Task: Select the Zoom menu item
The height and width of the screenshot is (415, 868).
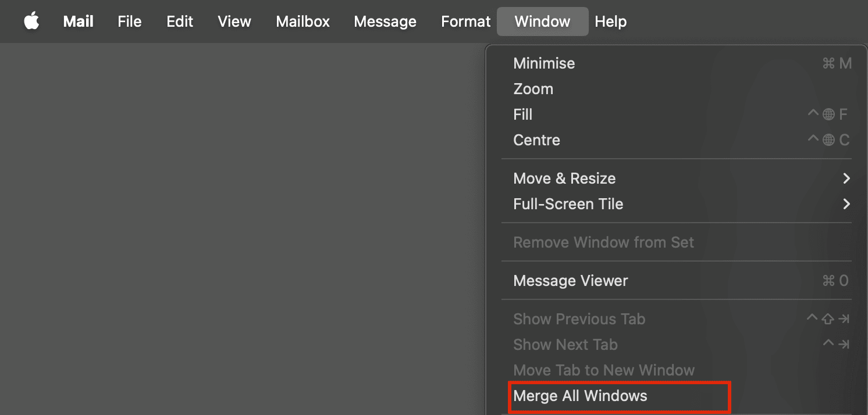Action: [x=533, y=89]
